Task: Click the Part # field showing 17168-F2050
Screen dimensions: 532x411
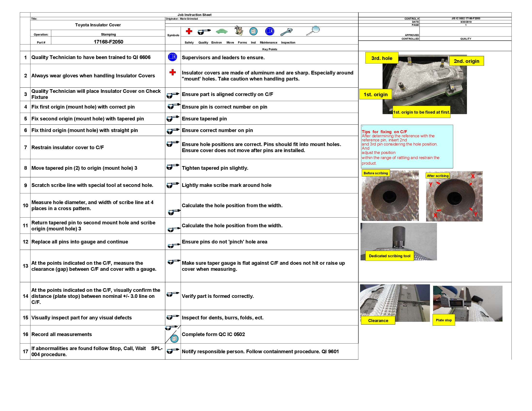Action: click(x=109, y=42)
